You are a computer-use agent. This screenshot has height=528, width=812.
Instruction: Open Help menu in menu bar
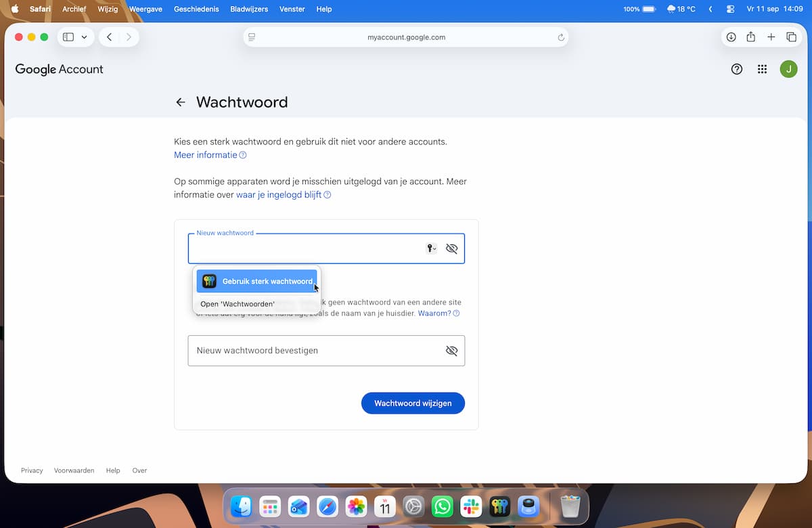point(324,9)
